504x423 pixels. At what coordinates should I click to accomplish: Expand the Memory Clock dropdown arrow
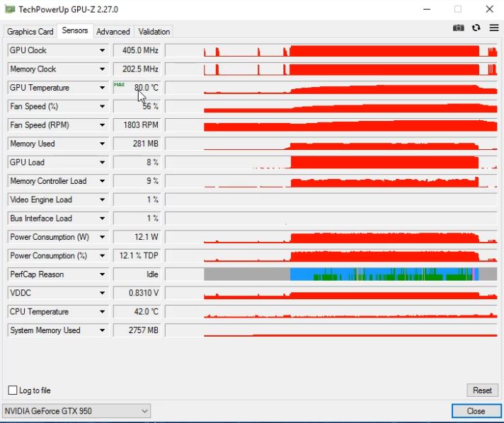pos(102,69)
